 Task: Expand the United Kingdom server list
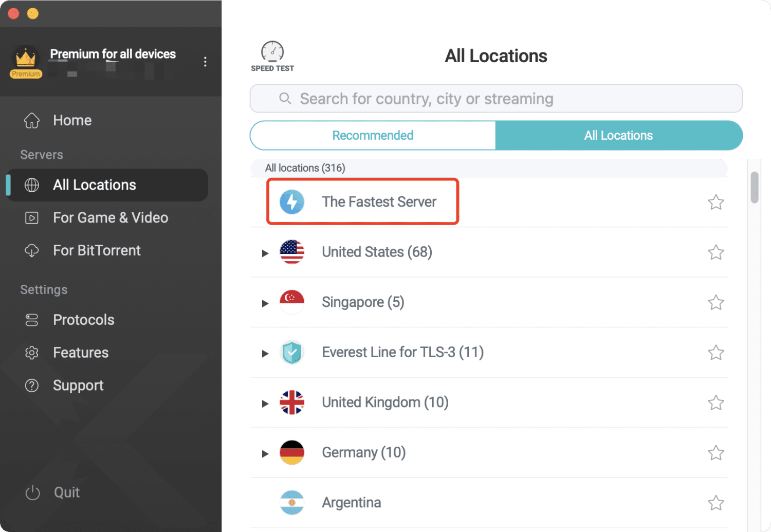click(265, 403)
